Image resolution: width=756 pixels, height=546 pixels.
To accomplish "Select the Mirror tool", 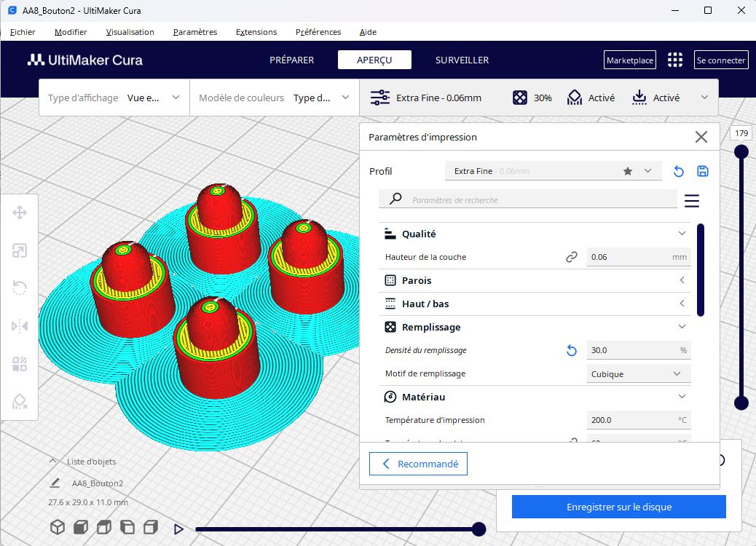I will point(20,326).
